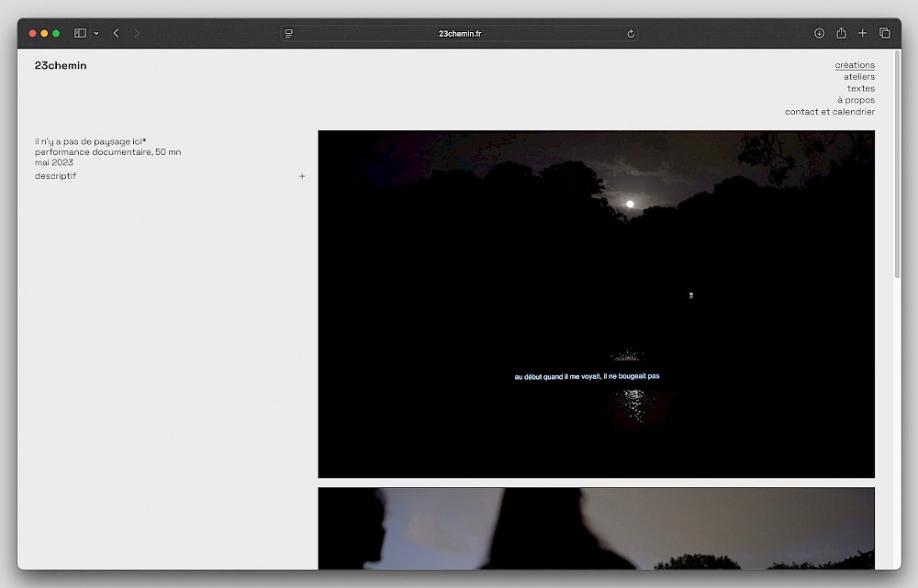Open the ateliers page
This screenshot has height=588, width=918.
pos(859,77)
